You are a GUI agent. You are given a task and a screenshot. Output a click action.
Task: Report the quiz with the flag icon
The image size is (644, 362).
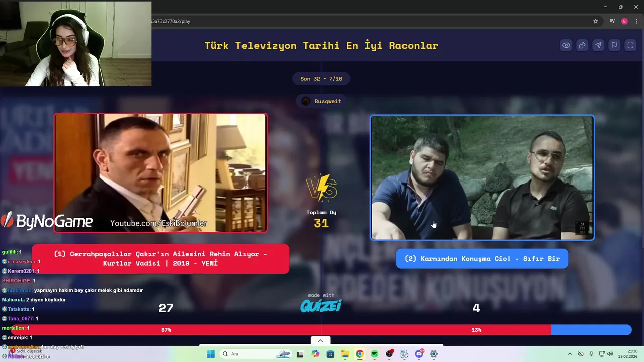[x=614, y=45]
